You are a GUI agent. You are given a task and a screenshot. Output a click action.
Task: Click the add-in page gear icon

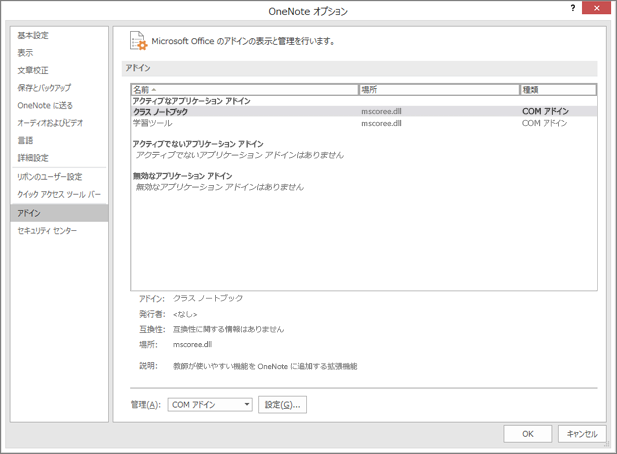139,41
